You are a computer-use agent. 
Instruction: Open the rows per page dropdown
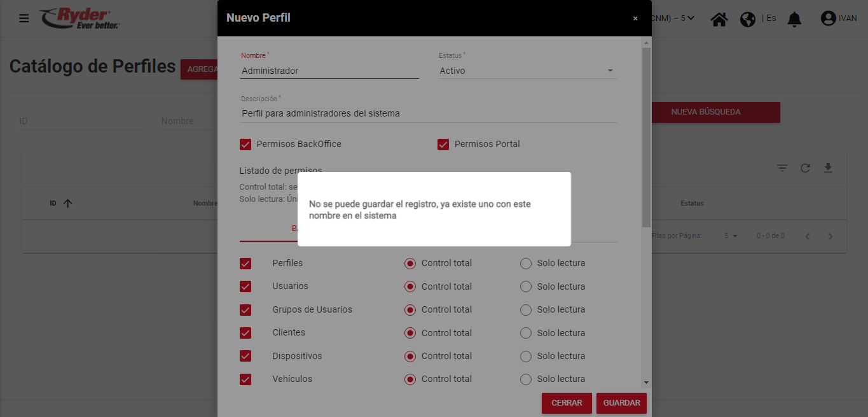tap(731, 236)
